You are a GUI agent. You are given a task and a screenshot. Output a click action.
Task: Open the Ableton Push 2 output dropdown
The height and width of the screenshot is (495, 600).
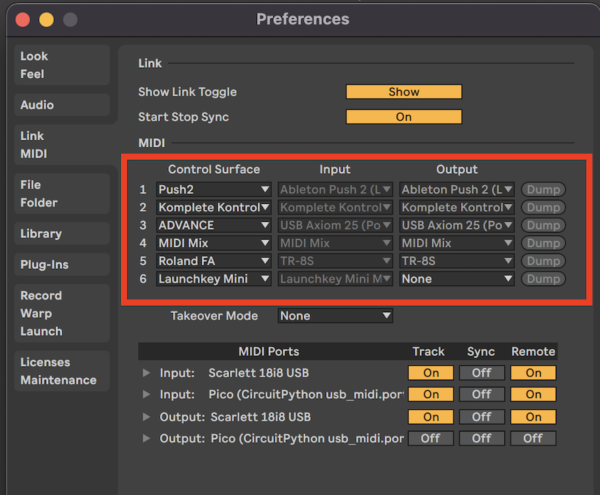[x=457, y=189]
